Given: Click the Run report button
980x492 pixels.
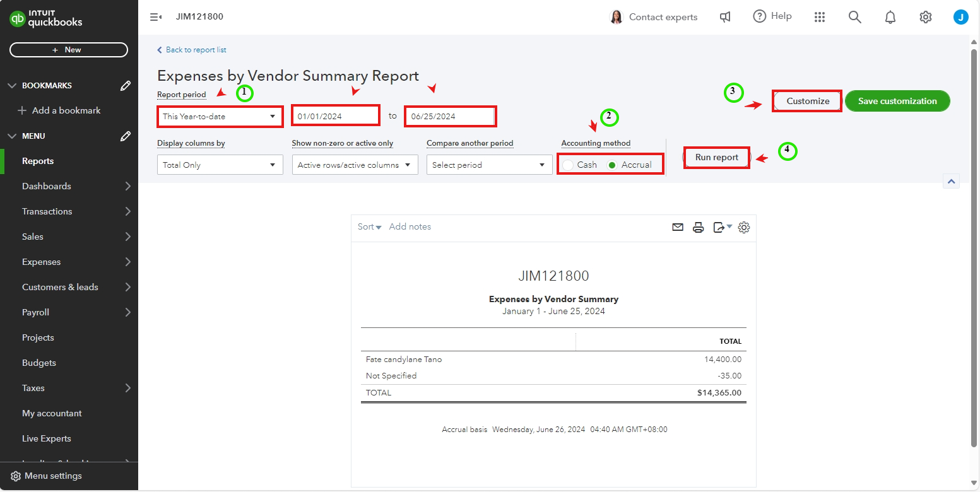Looking at the screenshot, I should [x=716, y=158].
